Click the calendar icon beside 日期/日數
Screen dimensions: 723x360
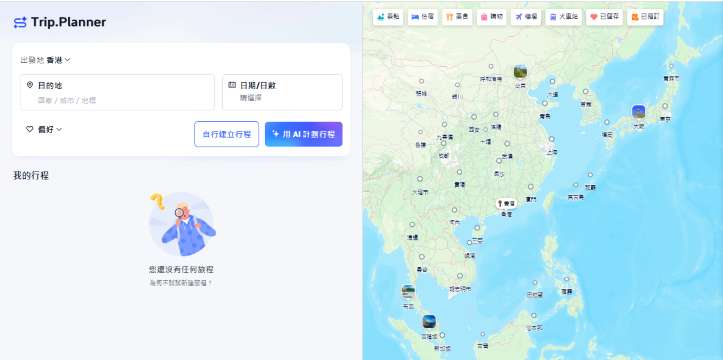click(232, 85)
